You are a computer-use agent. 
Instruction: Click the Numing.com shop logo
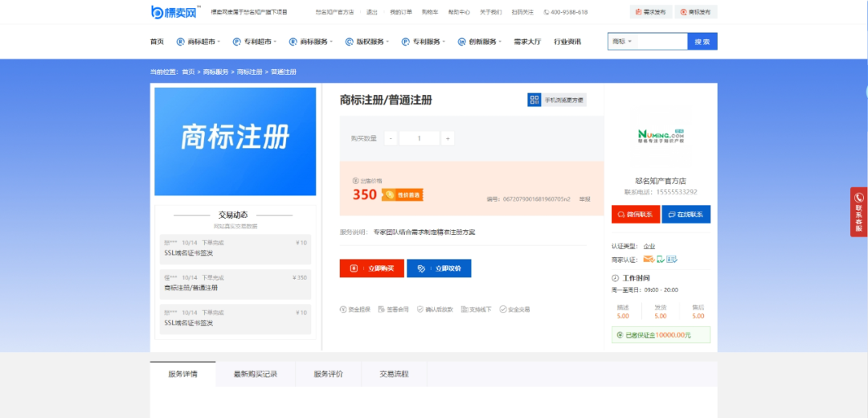(x=660, y=137)
